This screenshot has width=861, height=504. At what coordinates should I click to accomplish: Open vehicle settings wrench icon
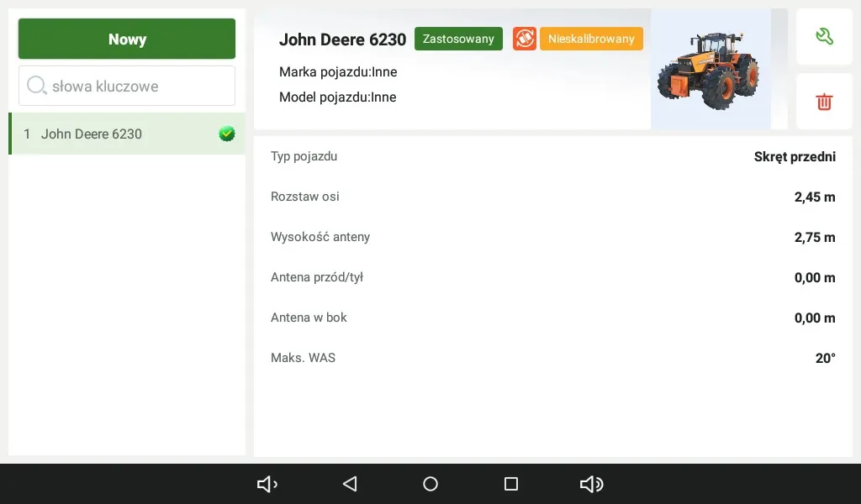[x=824, y=37]
